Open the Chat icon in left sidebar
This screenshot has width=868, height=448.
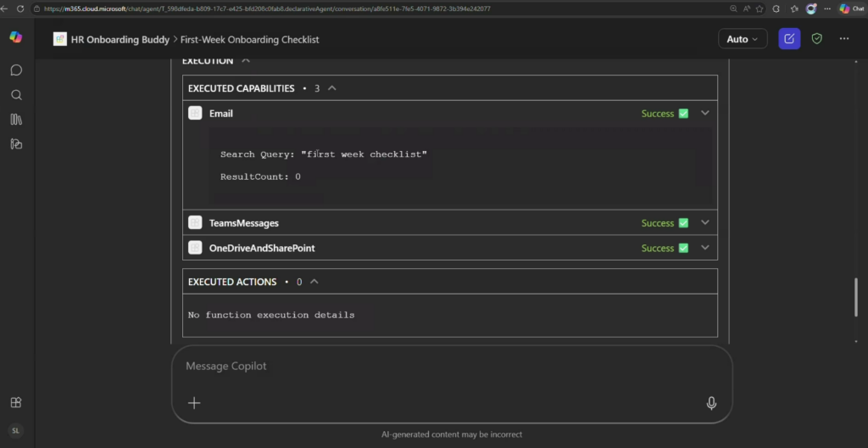coord(16,70)
